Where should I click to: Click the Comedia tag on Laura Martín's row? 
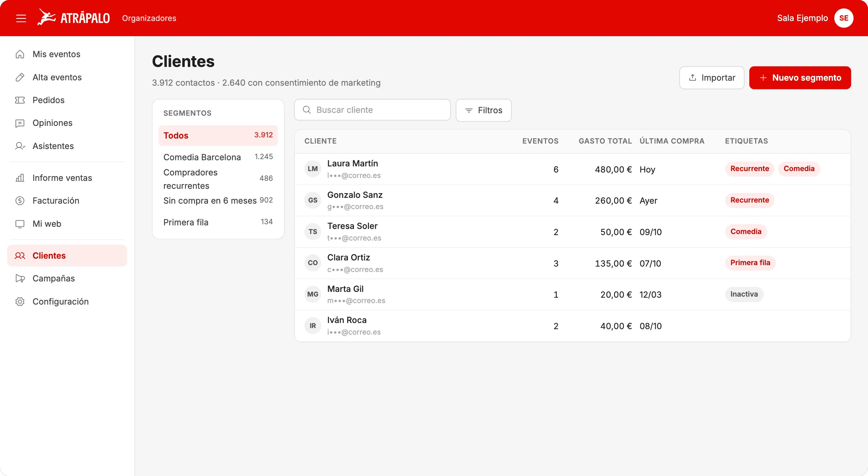click(799, 169)
